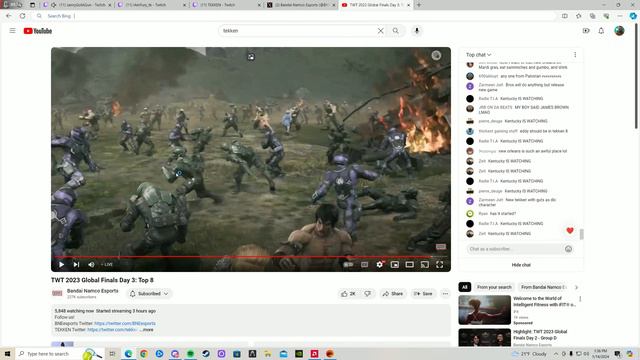Open the chat emoji picker
Viewport: 640px width, 360px height.
[568, 249]
